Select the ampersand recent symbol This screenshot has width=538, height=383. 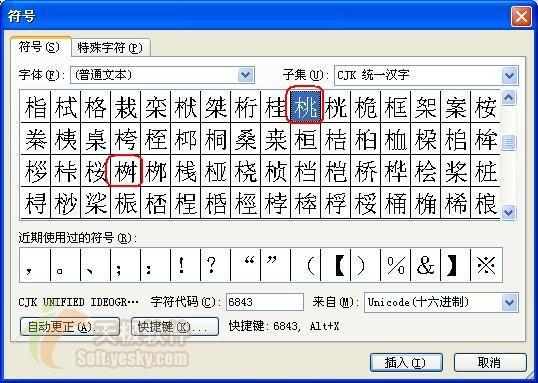coord(426,265)
